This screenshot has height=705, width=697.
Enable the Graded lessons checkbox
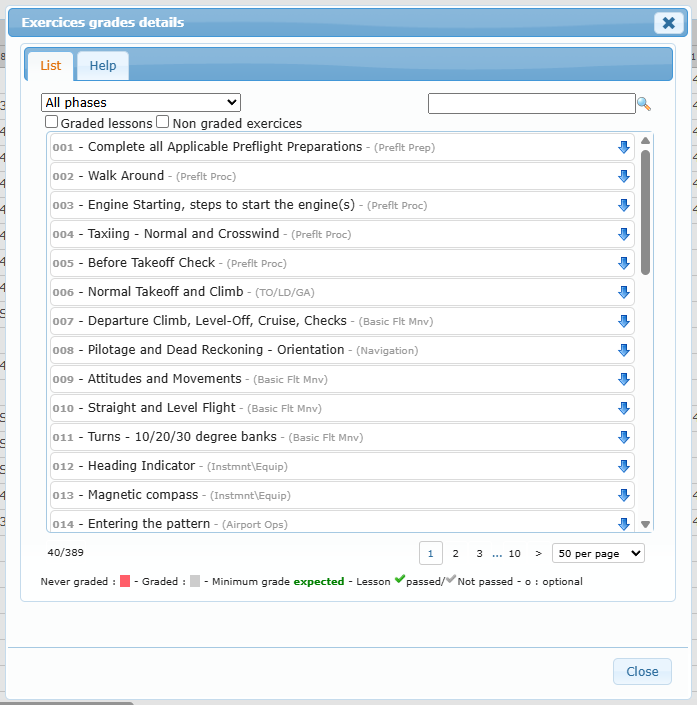51,122
